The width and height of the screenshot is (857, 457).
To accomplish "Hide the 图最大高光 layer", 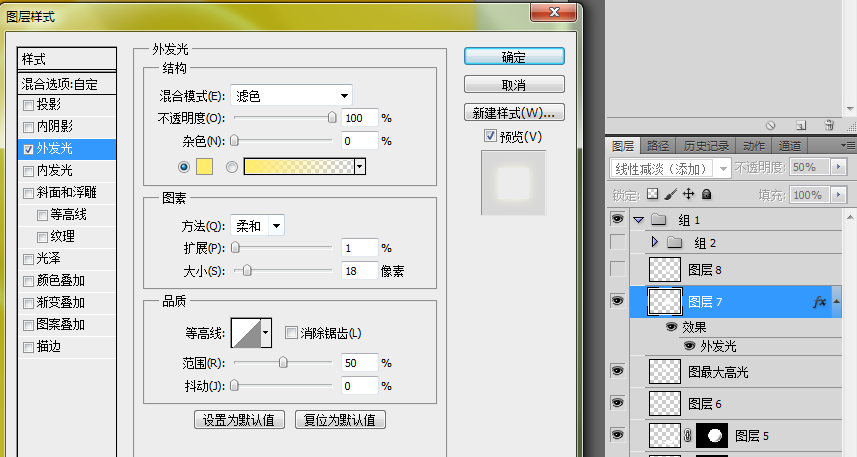I will [617, 371].
